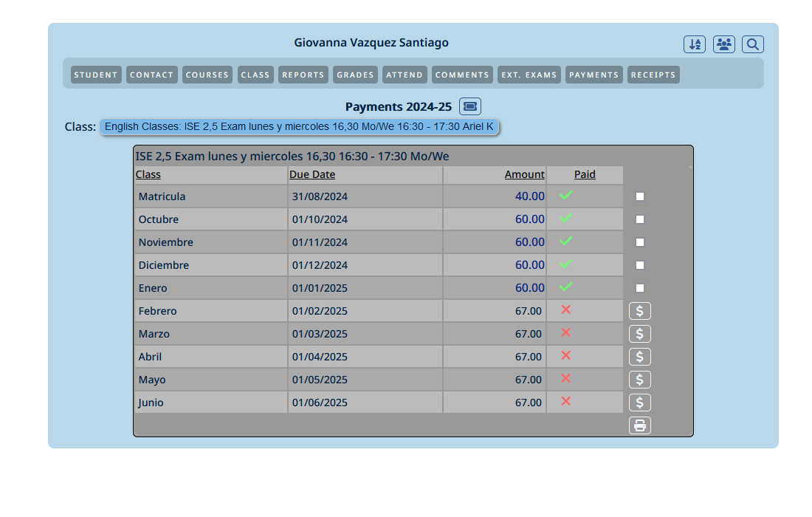Click the 60.00 amount for Diciembre
Viewport: 812px width, 517px height.
click(530, 264)
